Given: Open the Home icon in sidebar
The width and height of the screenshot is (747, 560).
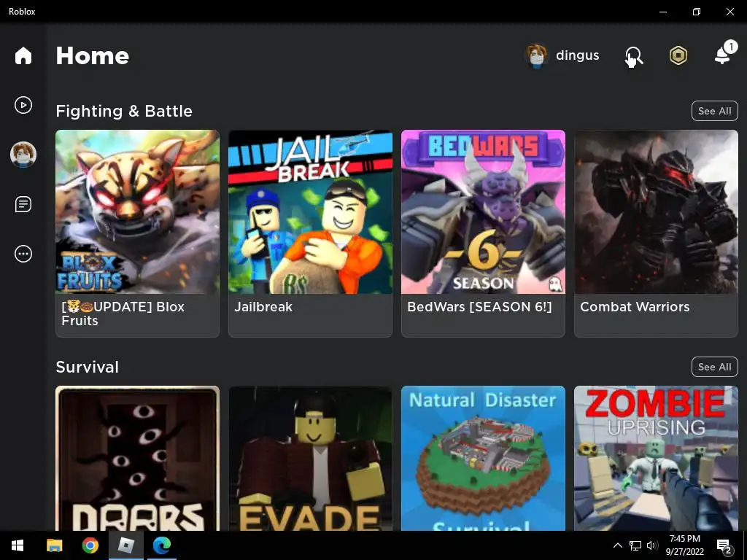Looking at the screenshot, I should pos(23,55).
